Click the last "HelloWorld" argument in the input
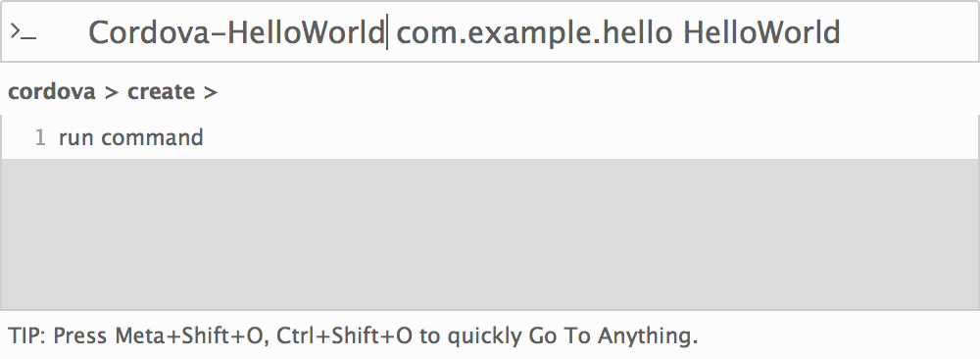The height and width of the screenshot is (359, 980). pyautogui.click(x=761, y=32)
